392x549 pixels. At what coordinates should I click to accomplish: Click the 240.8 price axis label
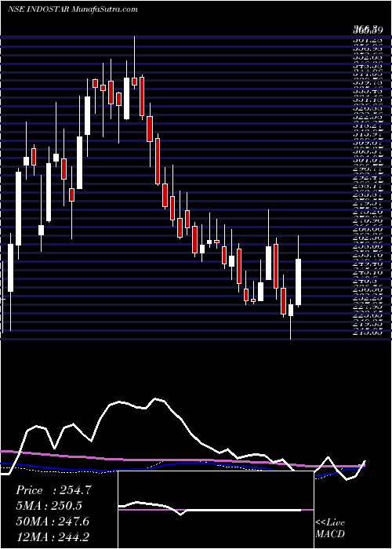(x=366, y=281)
